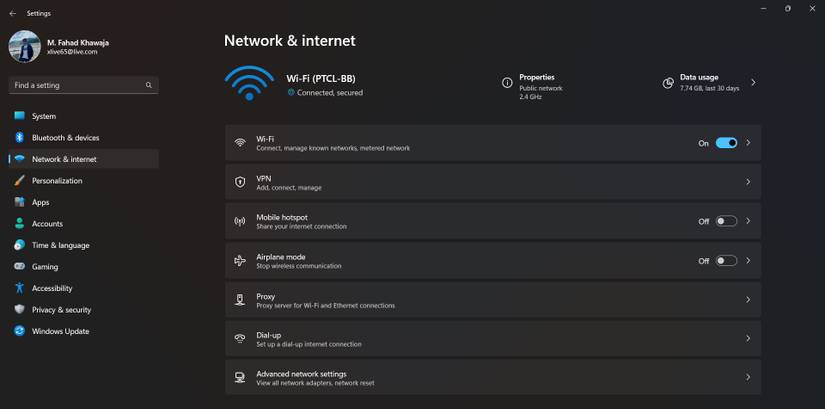The height and width of the screenshot is (409, 825).
Task: Expand the VPN row chevron
Action: [748, 182]
